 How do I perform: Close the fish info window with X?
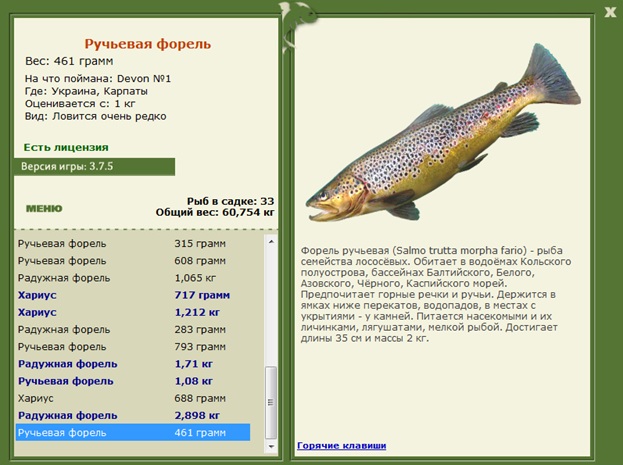coord(610,12)
